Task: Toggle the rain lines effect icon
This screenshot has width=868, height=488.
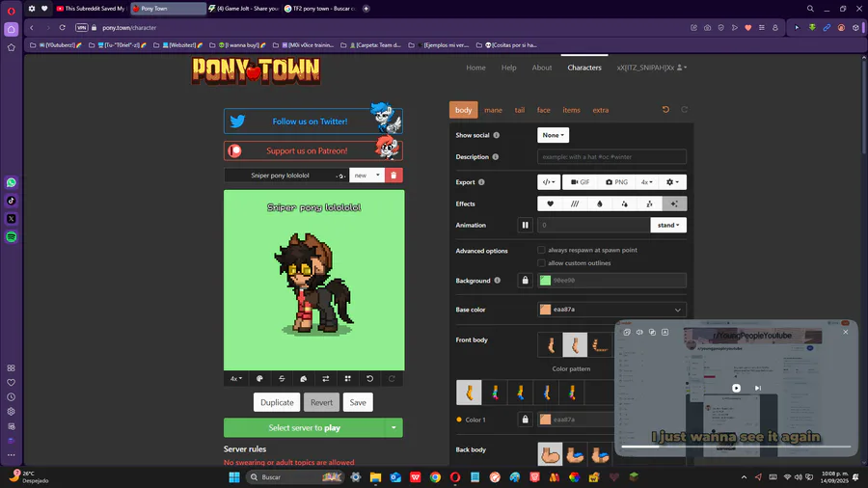Action: coord(575,203)
